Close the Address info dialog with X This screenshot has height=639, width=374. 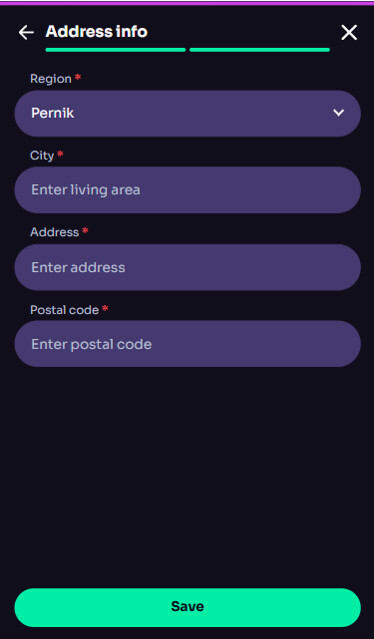[x=349, y=32]
